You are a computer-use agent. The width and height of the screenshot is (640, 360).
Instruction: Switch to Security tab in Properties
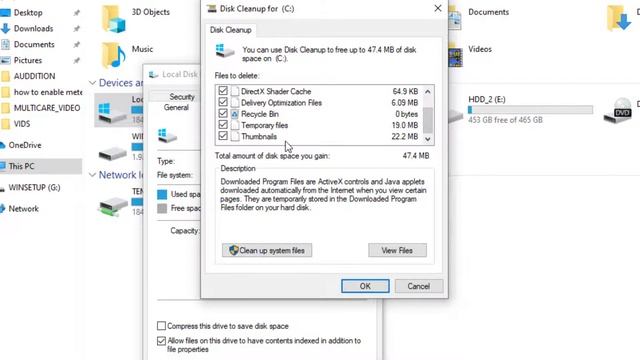tap(182, 97)
